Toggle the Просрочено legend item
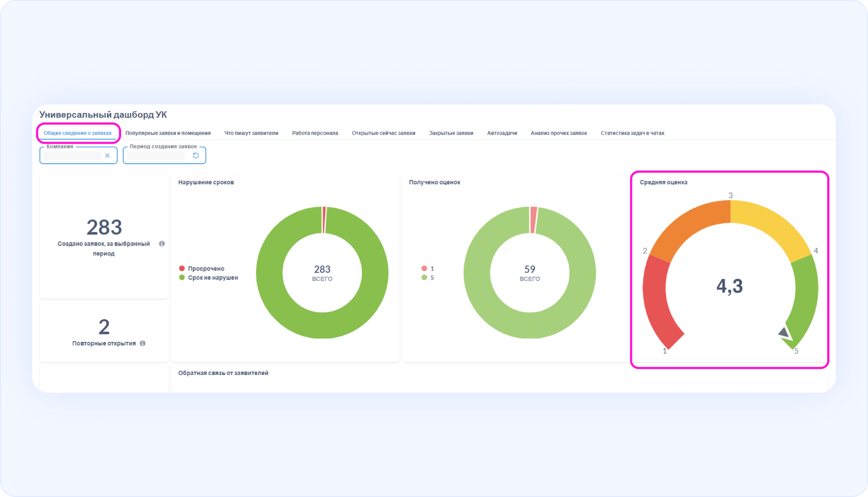Viewport: 868px width, 497px height. [201, 269]
